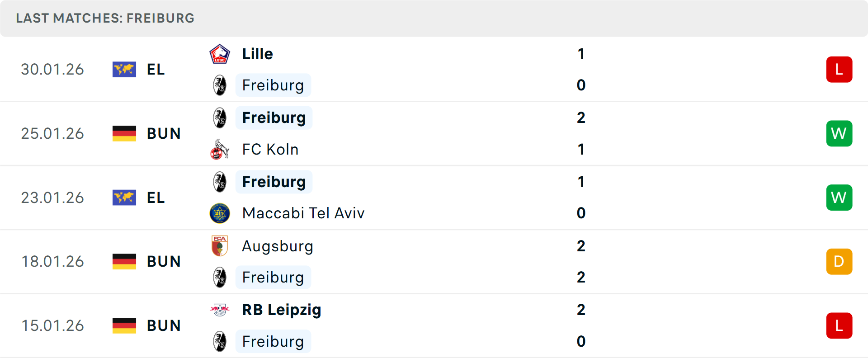Image resolution: width=868 pixels, height=358 pixels.
Task: Click the green W badge for Maccabi win
Action: pyautogui.click(x=839, y=197)
